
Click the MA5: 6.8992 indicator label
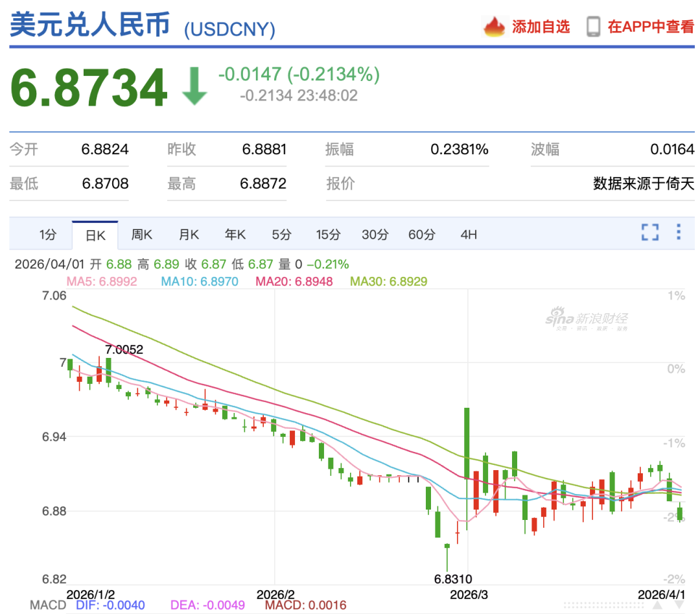click(102, 281)
